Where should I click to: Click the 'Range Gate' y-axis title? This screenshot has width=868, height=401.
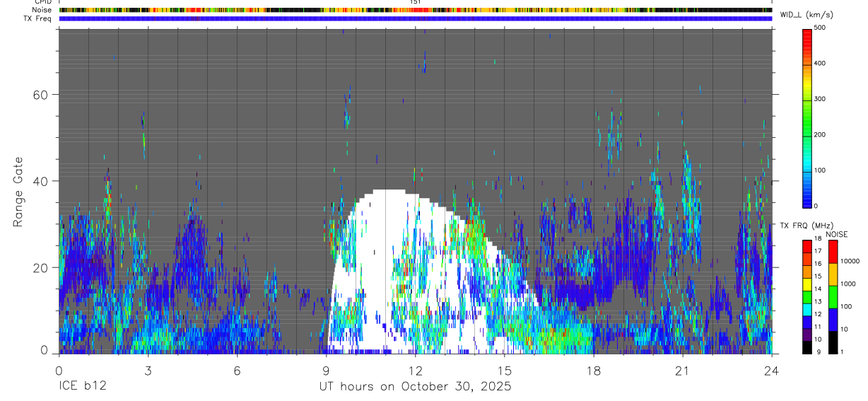19,192
